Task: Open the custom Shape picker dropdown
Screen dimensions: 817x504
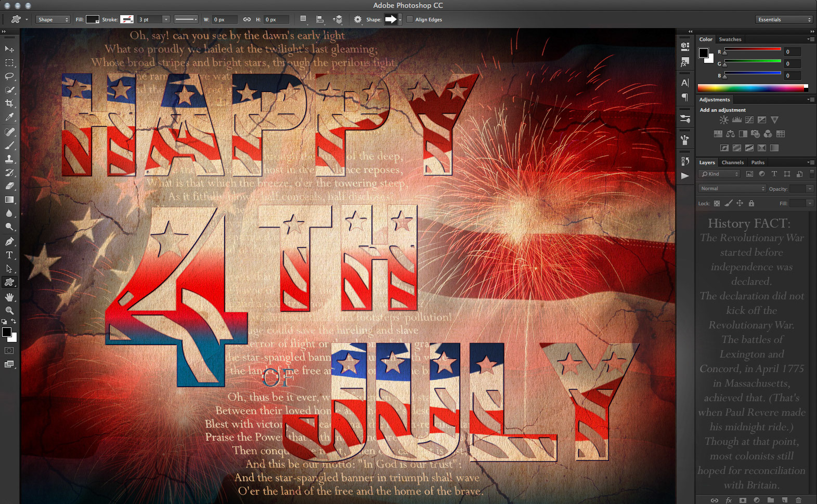Action: click(399, 20)
